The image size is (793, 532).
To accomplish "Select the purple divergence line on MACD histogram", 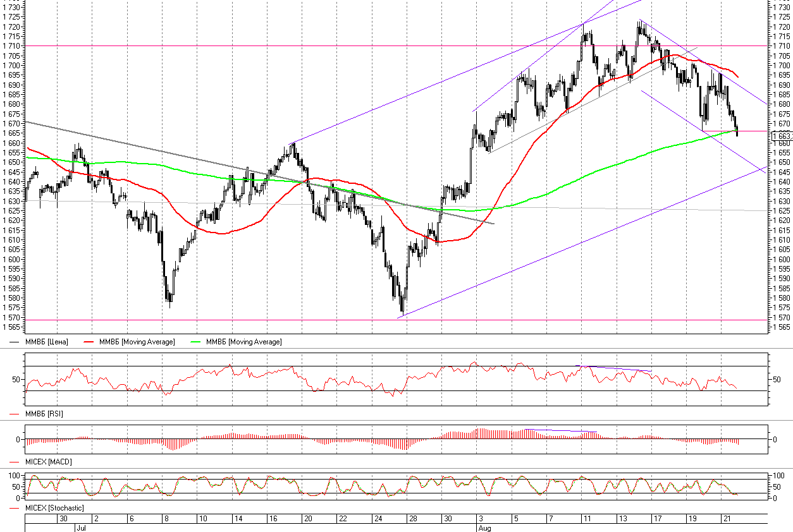I will (x=563, y=431).
